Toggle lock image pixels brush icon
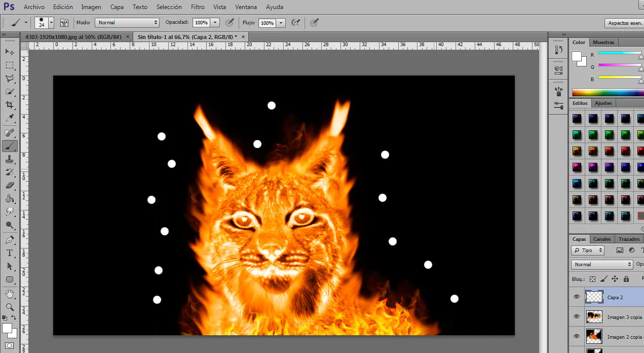Screen dimensions: 644x353 tap(603, 279)
